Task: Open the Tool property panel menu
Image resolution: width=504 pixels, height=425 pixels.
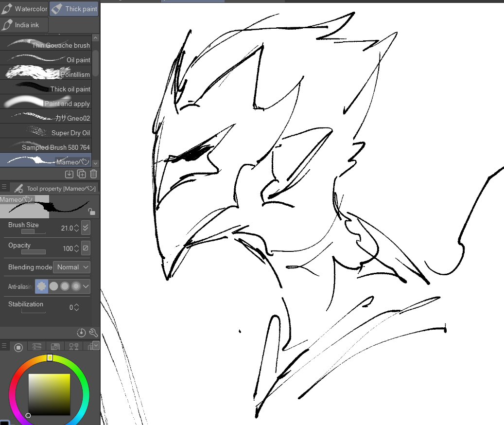Action: click(x=4, y=187)
